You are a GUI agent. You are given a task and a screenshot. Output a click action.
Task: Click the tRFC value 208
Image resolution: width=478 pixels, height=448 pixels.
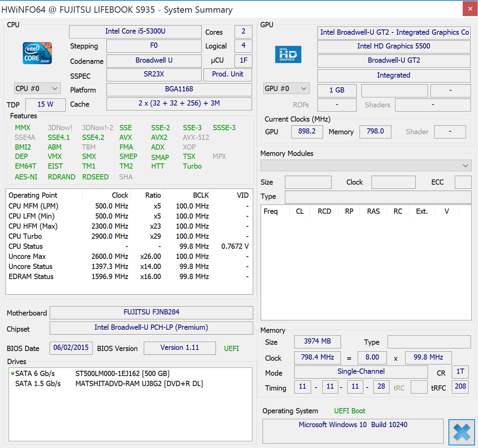[x=460, y=387]
